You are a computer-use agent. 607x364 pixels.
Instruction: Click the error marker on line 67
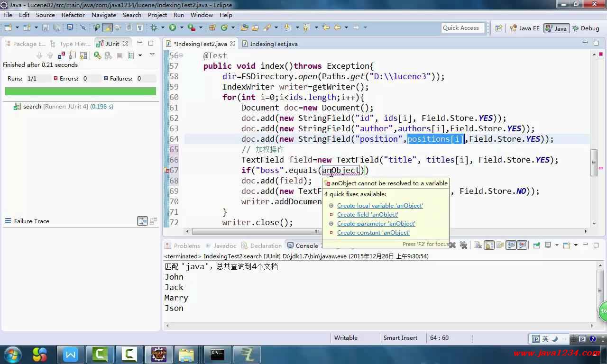pyautogui.click(x=167, y=170)
